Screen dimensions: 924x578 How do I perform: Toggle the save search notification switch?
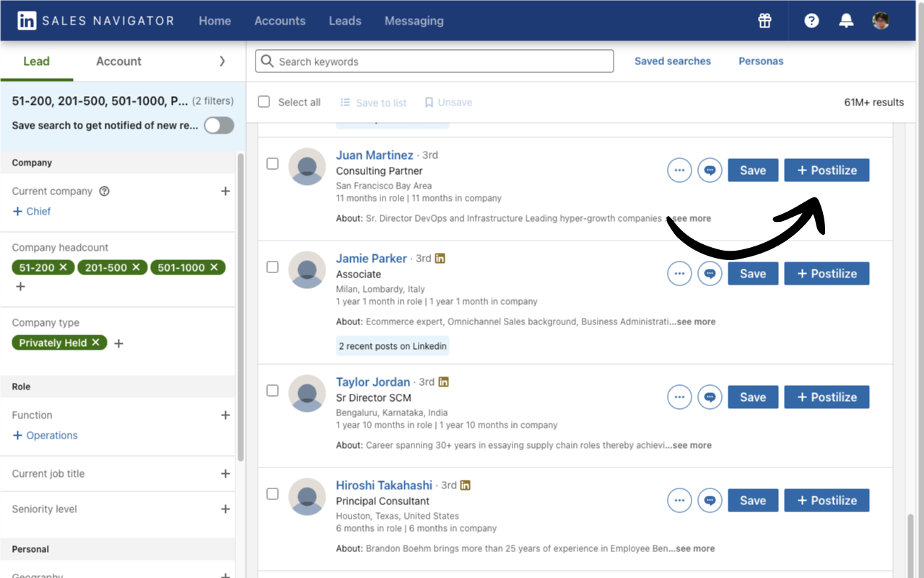click(x=219, y=126)
